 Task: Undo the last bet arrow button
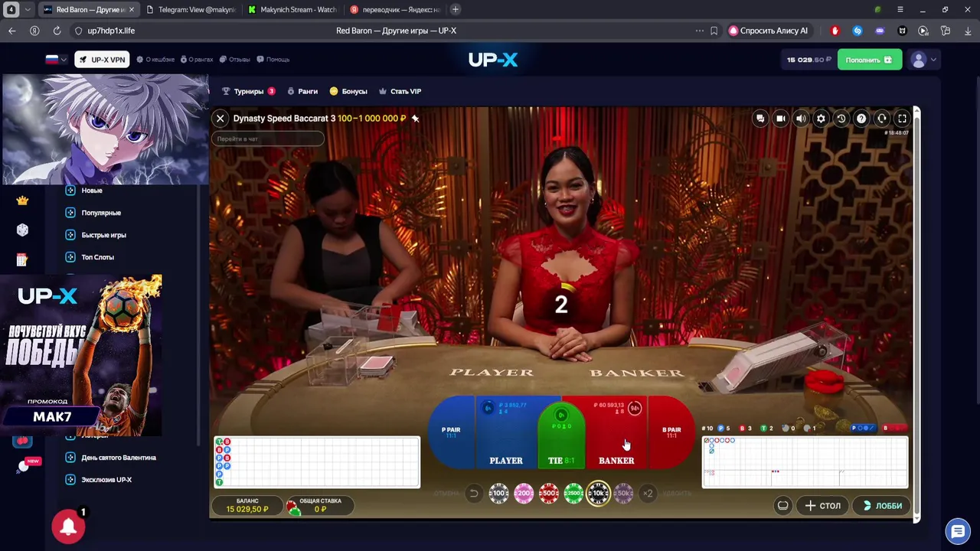tap(474, 494)
